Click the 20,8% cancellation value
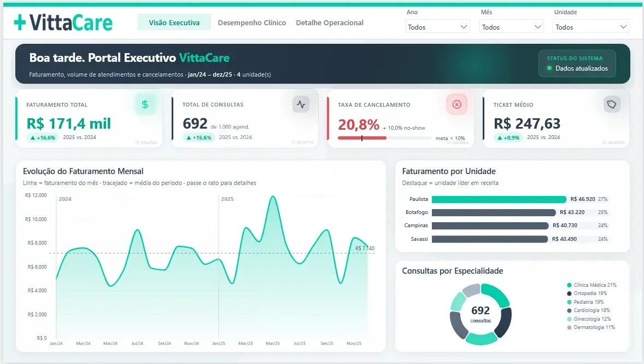Image resolution: width=644 pixels, height=364 pixels. 359,125
